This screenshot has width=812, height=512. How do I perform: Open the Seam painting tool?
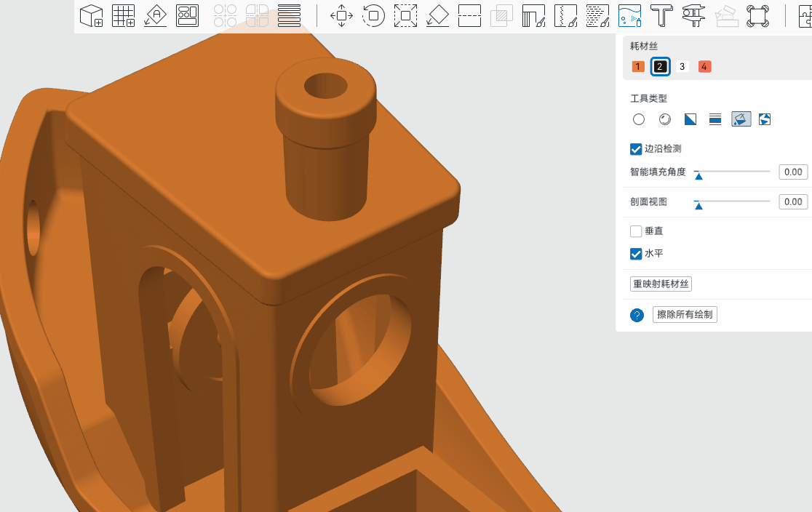tap(565, 15)
